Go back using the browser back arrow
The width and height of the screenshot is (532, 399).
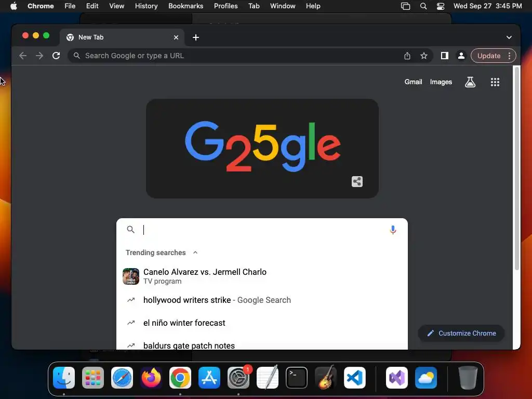coord(23,56)
